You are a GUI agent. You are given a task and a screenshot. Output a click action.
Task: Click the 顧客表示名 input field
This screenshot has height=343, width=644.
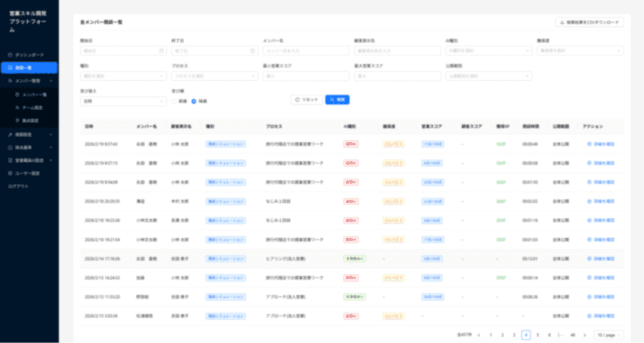coord(397,51)
